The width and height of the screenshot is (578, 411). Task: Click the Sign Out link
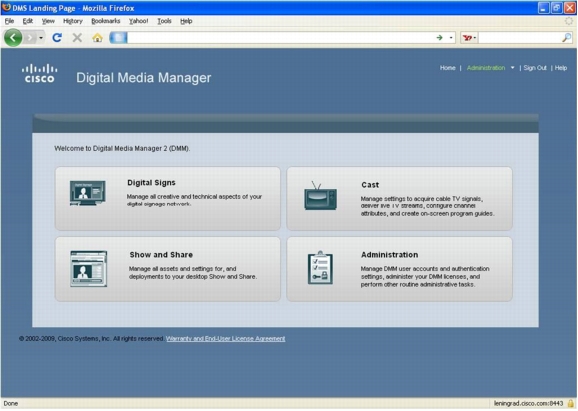coord(535,68)
